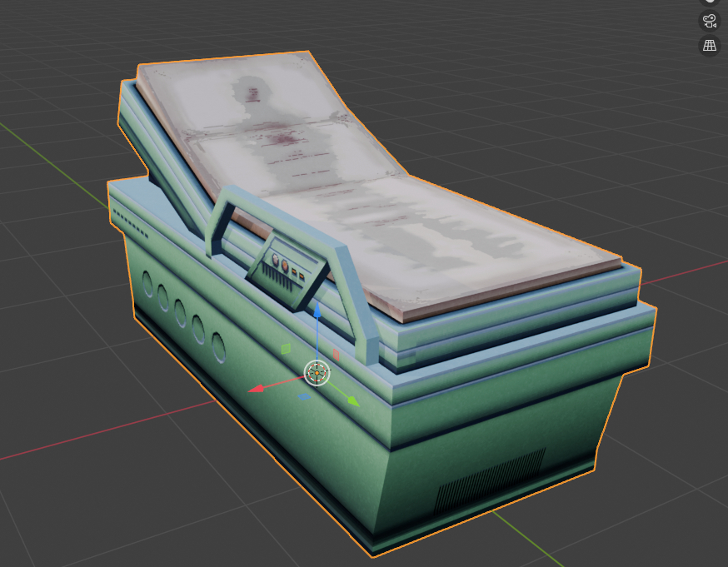Click the red square plane handle
This screenshot has width=728, height=567.
pyautogui.click(x=337, y=355)
